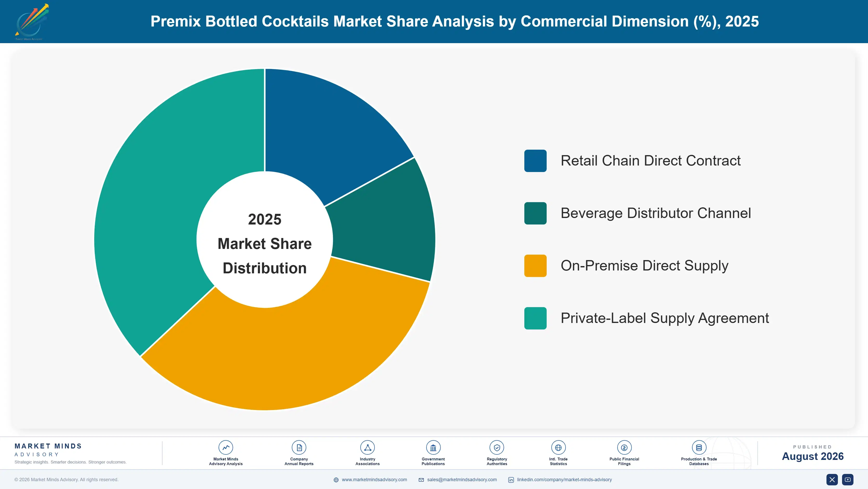Click the Market Minds Advisory Analysis icon
This screenshot has width=868, height=489.
pyautogui.click(x=226, y=447)
